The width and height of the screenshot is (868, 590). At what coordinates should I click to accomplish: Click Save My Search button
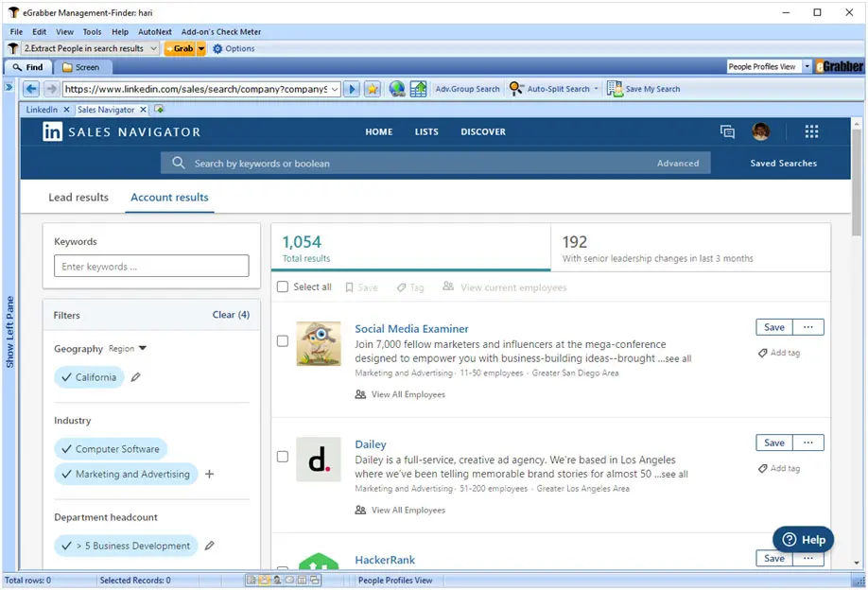click(x=644, y=89)
